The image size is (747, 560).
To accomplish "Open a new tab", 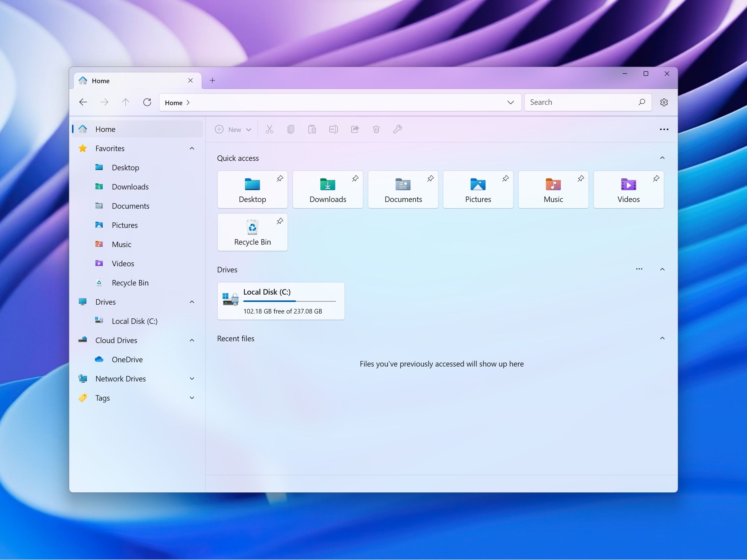I will [x=213, y=80].
